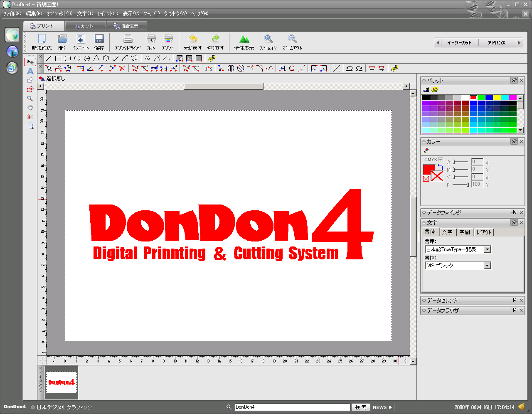This screenshot has height=414, width=532.
Task: Click the 新規作成 (New) toolbar icon
Action: pyautogui.click(x=42, y=42)
